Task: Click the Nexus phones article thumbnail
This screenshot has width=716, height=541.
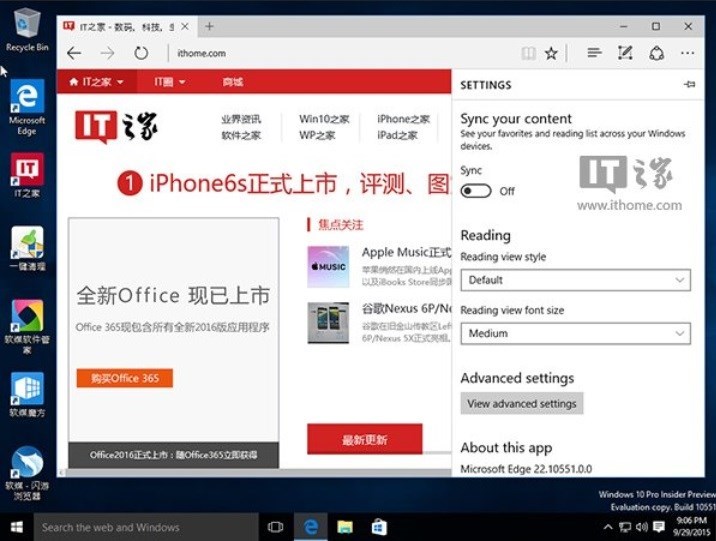Action: 328,323
